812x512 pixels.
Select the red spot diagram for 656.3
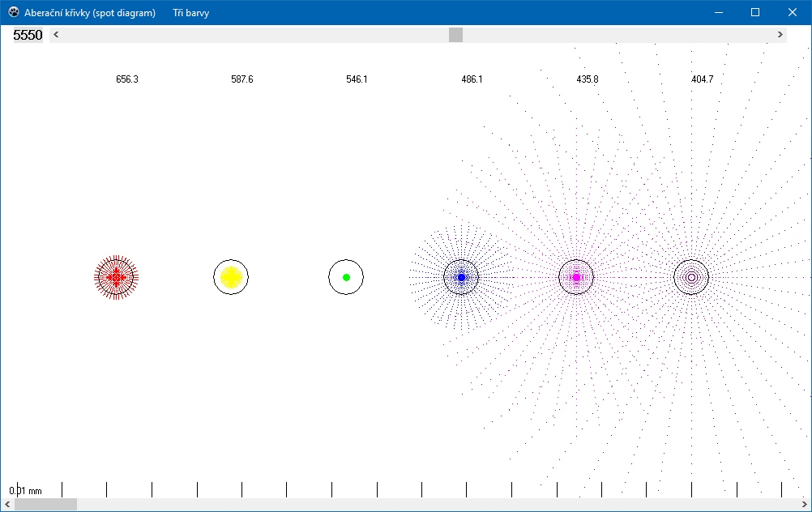click(116, 277)
